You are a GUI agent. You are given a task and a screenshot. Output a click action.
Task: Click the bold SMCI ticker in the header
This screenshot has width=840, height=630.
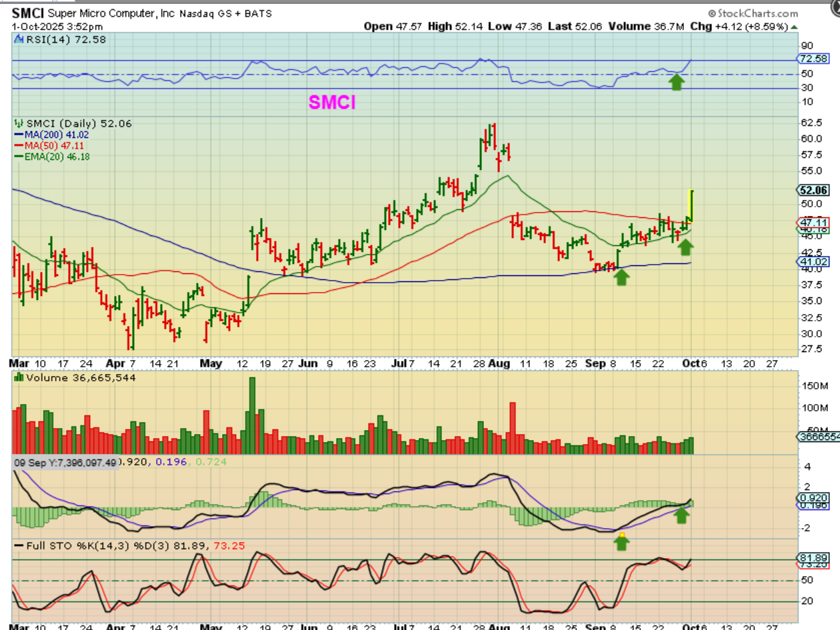pyautogui.click(x=27, y=13)
